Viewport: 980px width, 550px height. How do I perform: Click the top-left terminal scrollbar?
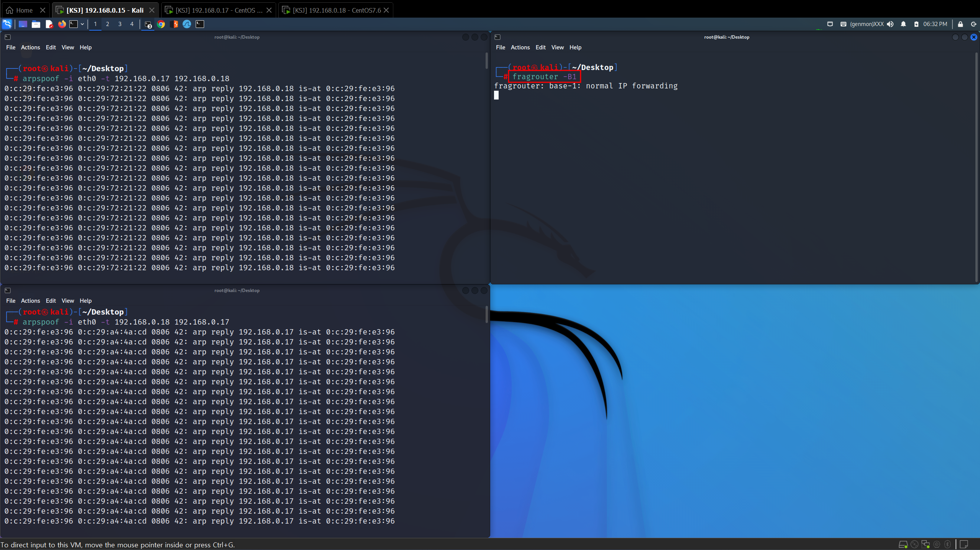pos(486,61)
